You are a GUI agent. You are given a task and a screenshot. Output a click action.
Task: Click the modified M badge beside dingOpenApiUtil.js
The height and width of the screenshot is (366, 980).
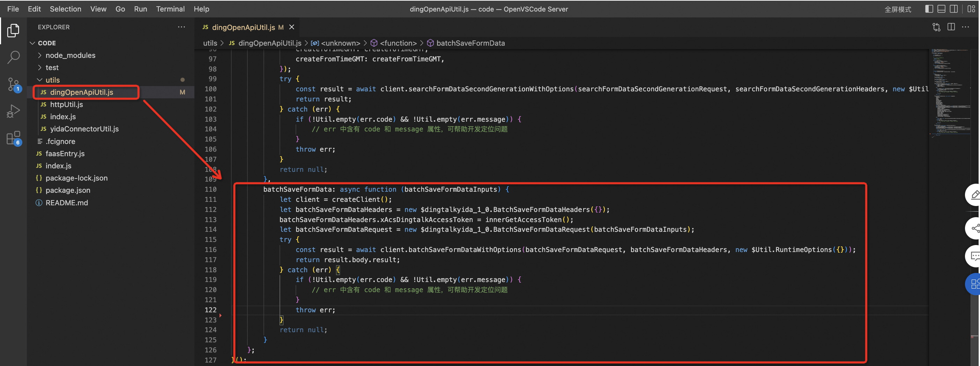182,92
